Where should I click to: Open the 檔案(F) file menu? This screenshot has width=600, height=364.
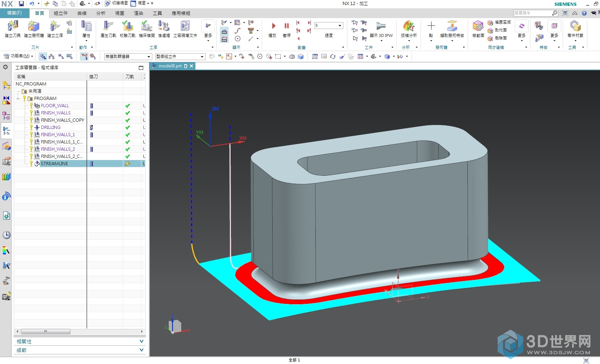[14, 13]
